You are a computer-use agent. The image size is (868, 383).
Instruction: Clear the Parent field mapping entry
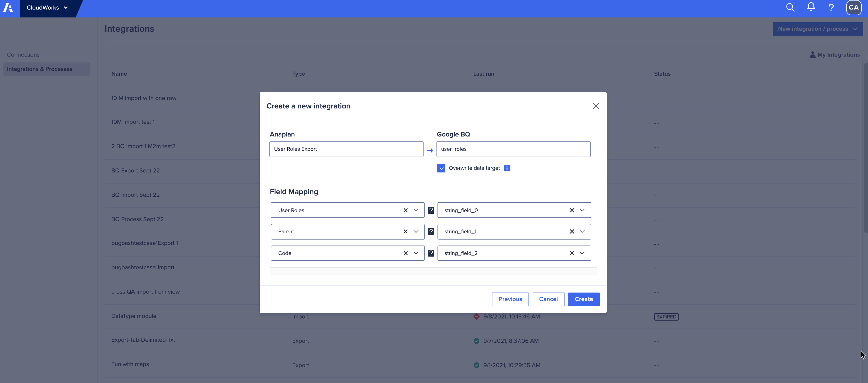point(405,231)
